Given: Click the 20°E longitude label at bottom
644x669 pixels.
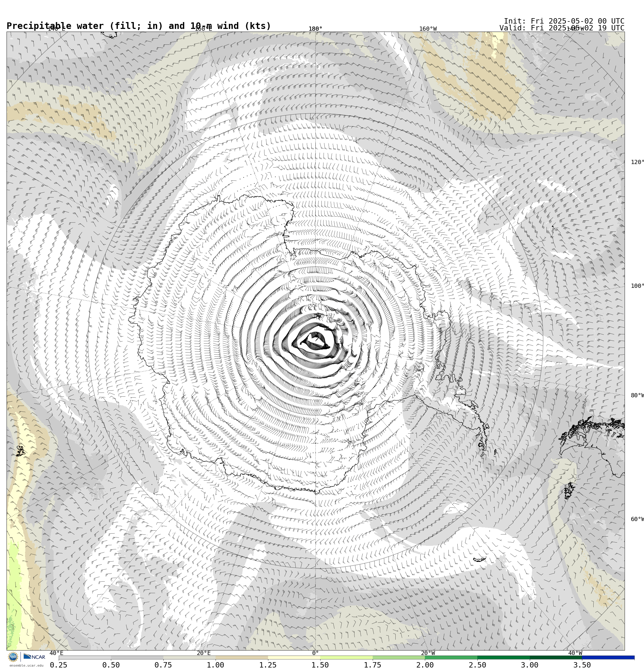Looking at the screenshot, I should point(203,653).
